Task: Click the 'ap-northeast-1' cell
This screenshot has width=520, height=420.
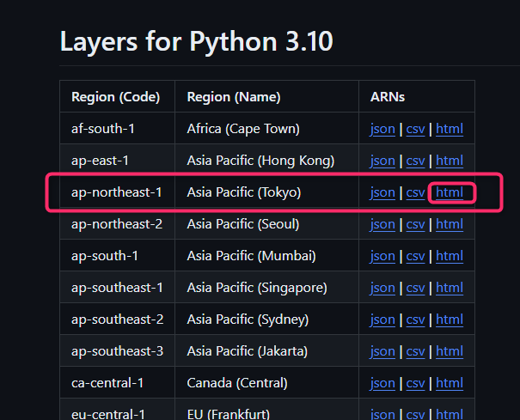Action: point(117,192)
